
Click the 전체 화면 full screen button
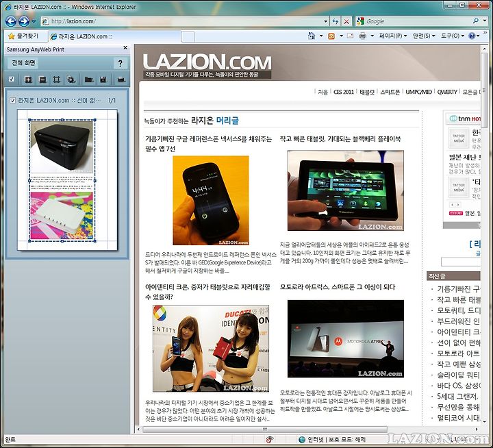pyautogui.click(x=23, y=63)
